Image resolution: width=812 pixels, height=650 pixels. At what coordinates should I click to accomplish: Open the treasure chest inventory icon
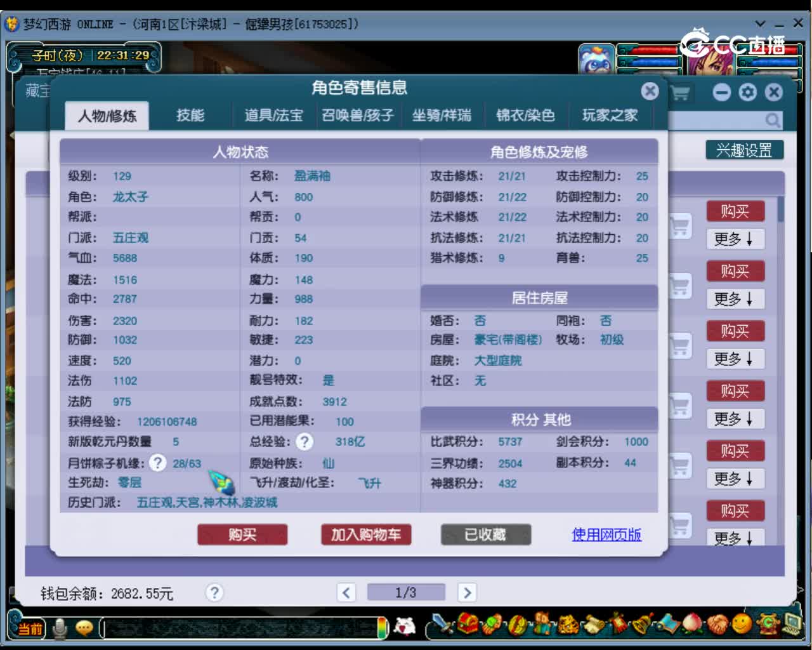click(x=468, y=625)
